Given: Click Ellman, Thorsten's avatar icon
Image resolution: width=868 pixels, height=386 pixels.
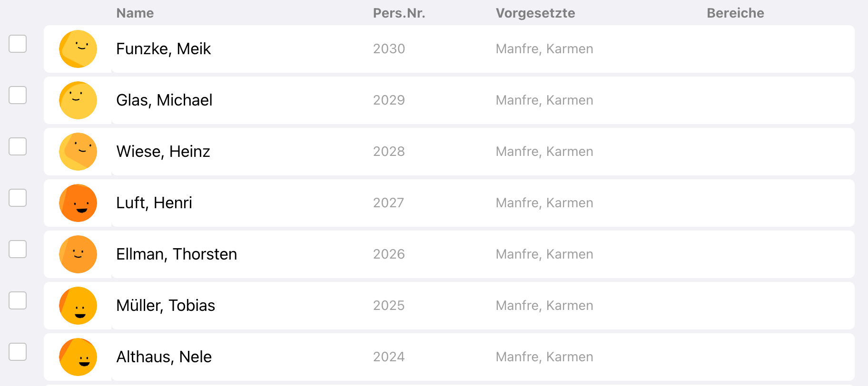Looking at the screenshot, I should click(x=78, y=254).
